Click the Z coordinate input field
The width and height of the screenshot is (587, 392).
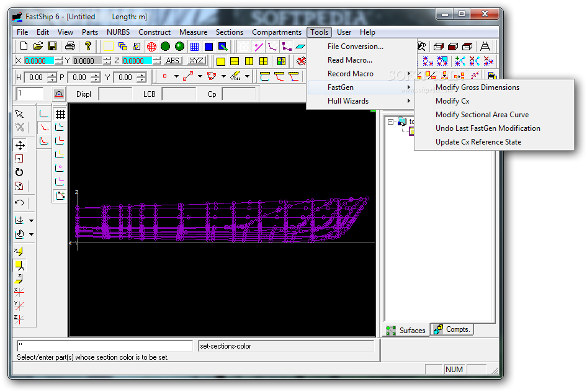click(137, 61)
